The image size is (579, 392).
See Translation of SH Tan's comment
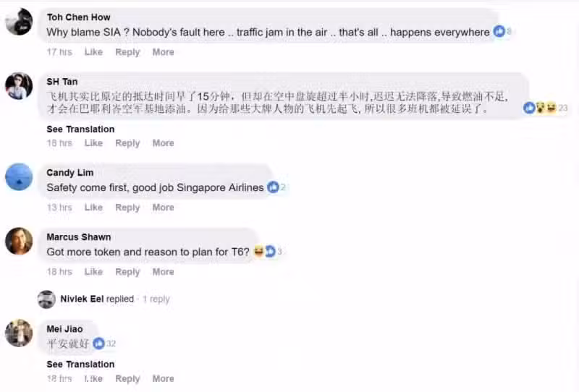(80, 129)
